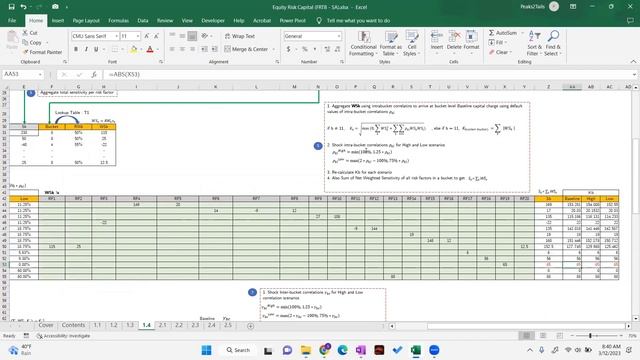
Task: Open the Contents worksheet tab
Action: [x=73, y=325]
